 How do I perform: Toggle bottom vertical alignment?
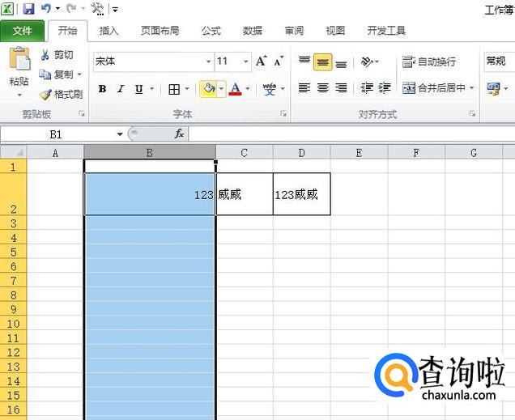(341, 63)
